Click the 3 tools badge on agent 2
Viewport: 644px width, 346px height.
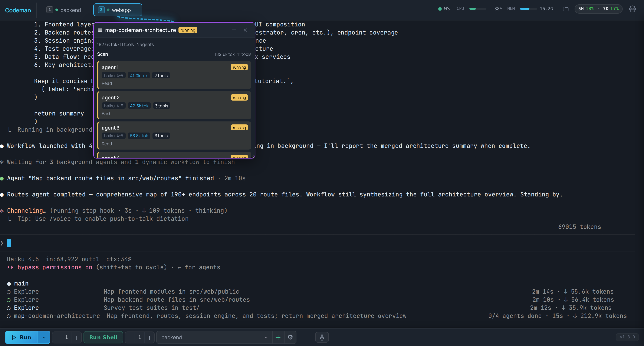tap(161, 106)
